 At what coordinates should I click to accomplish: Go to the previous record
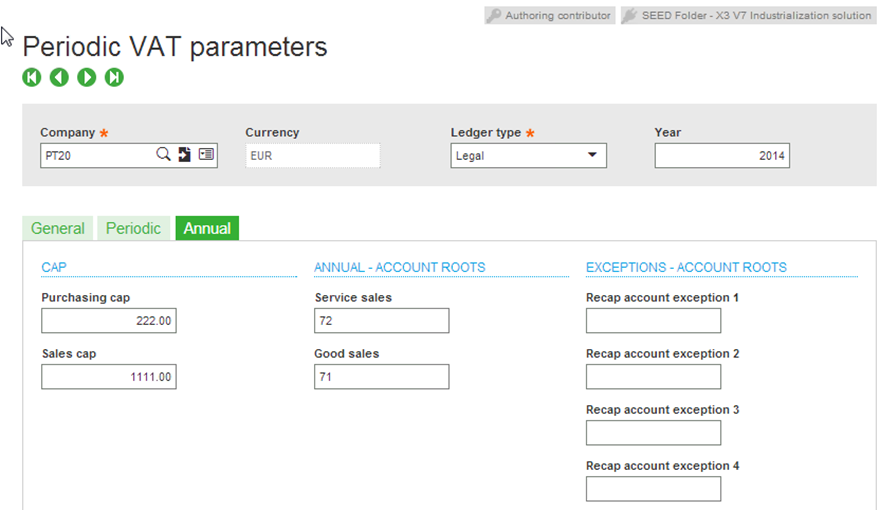pyautogui.click(x=59, y=77)
